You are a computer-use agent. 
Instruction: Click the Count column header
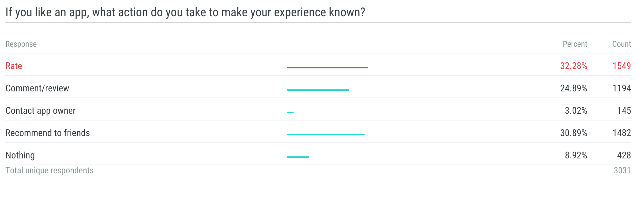[x=621, y=44]
